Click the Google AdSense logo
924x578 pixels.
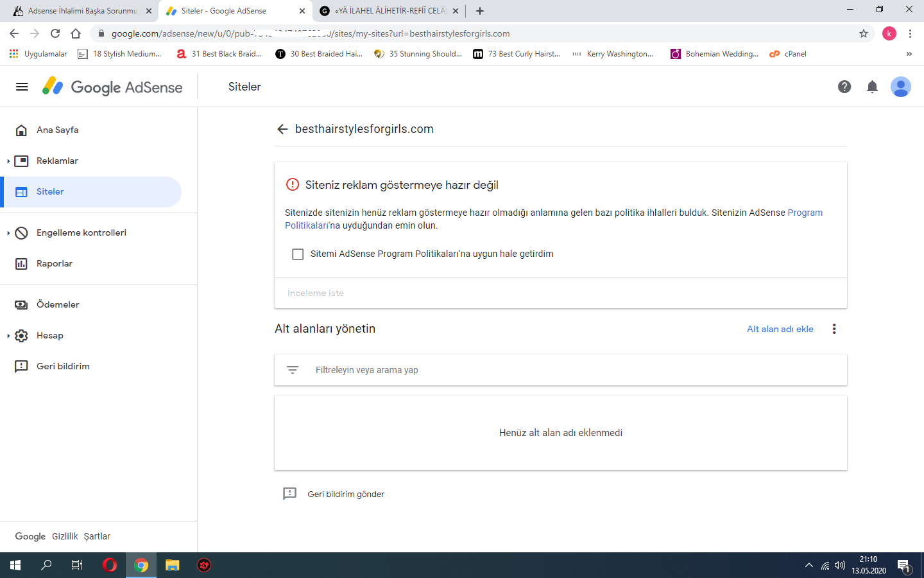(112, 87)
